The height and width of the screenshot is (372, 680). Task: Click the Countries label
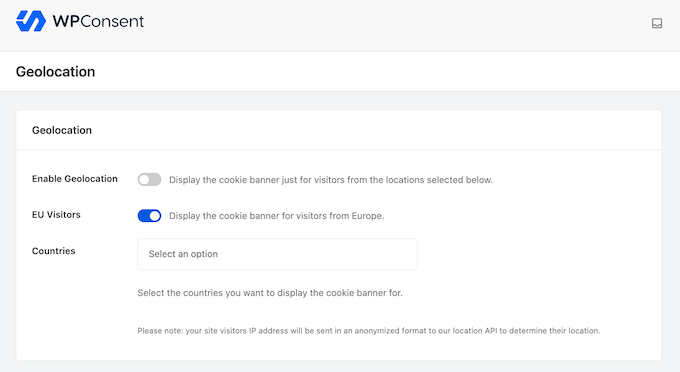click(54, 251)
